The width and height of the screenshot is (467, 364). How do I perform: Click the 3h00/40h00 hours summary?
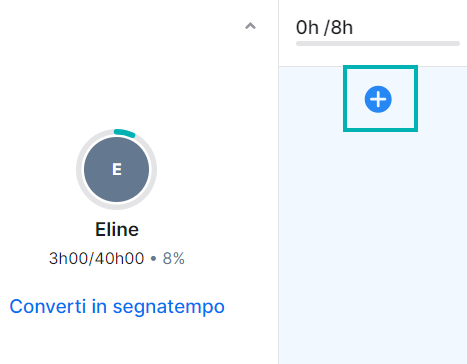click(x=96, y=258)
